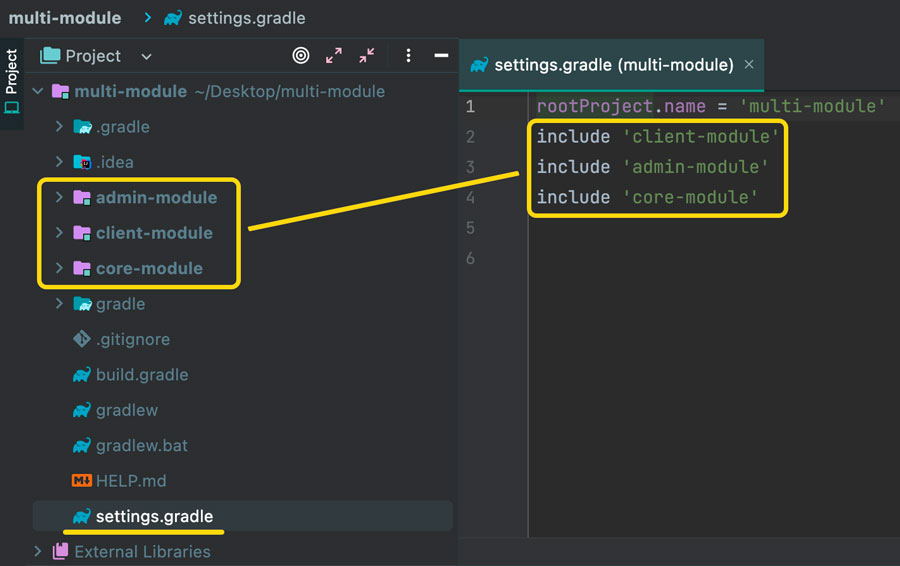Click 'core-module' string in the editor
900x566 pixels.
[x=690, y=197]
